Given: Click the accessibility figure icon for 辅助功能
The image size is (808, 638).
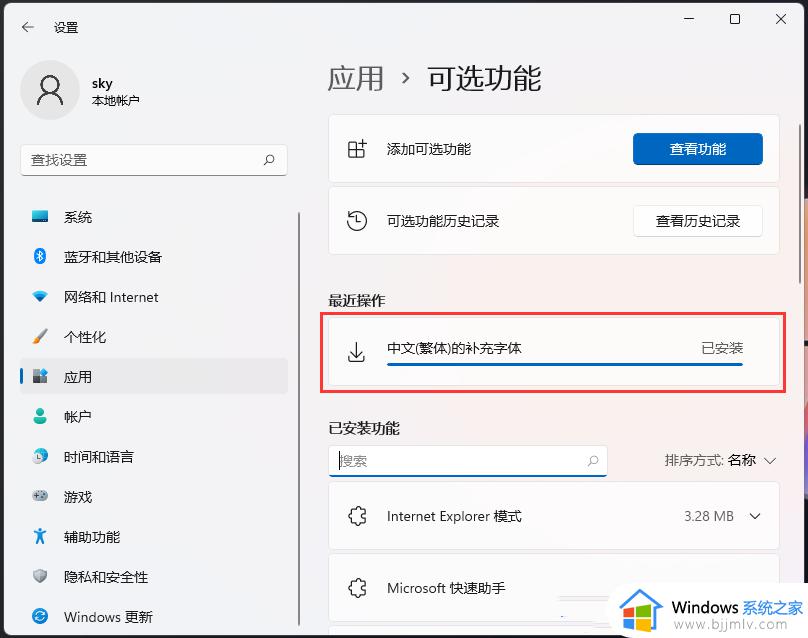Looking at the screenshot, I should (x=40, y=536).
